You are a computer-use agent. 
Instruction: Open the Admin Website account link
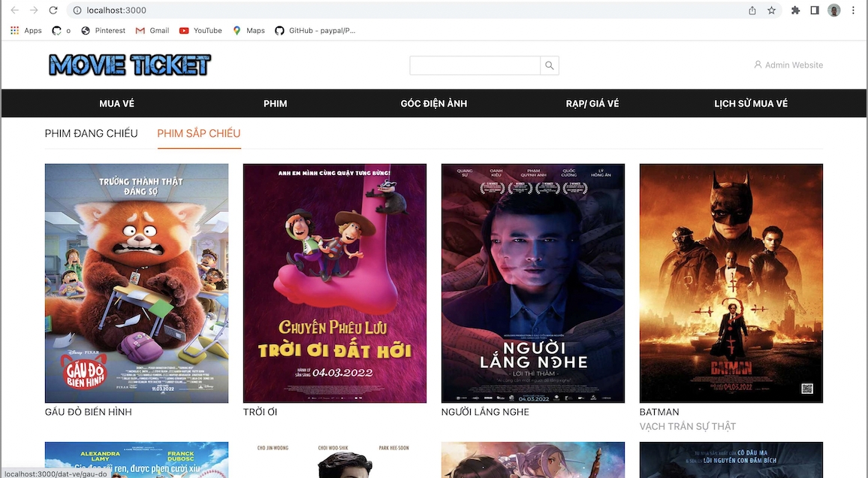point(788,65)
